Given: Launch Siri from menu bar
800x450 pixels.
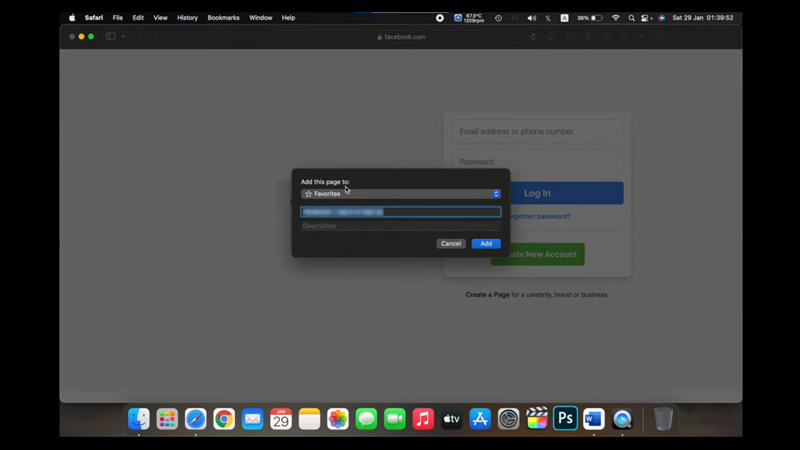Looking at the screenshot, I should coord(662,18).
